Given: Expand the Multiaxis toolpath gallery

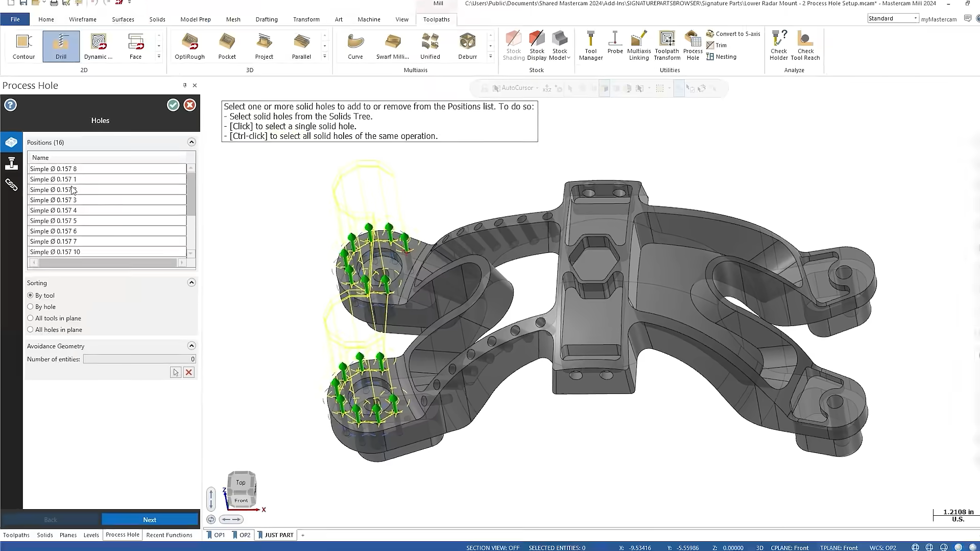Looking at the screenshot, I should point(490,57).
